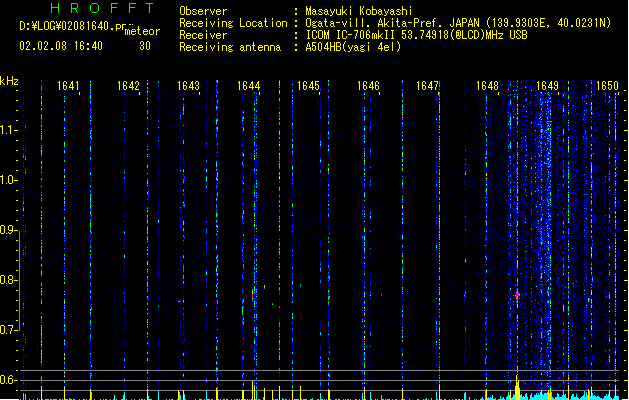The width and height of the screenshot is (629, 400).
Task: Click the 1.0 frequency axis label
Action: pyautogui.click(x=8, y=180)
